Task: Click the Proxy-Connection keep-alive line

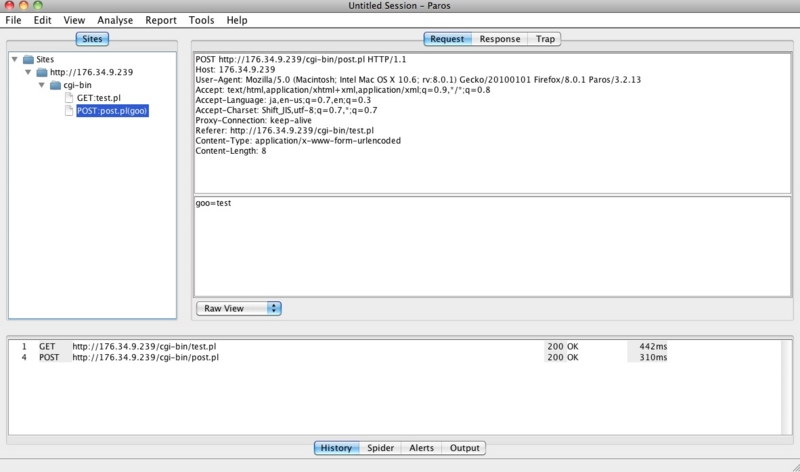Action: 254,120
